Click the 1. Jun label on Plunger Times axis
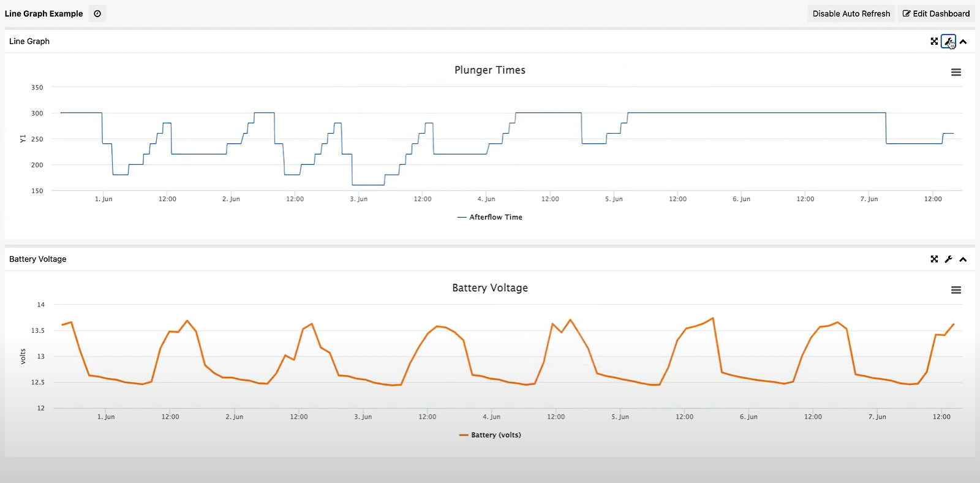 coord(104,199)
